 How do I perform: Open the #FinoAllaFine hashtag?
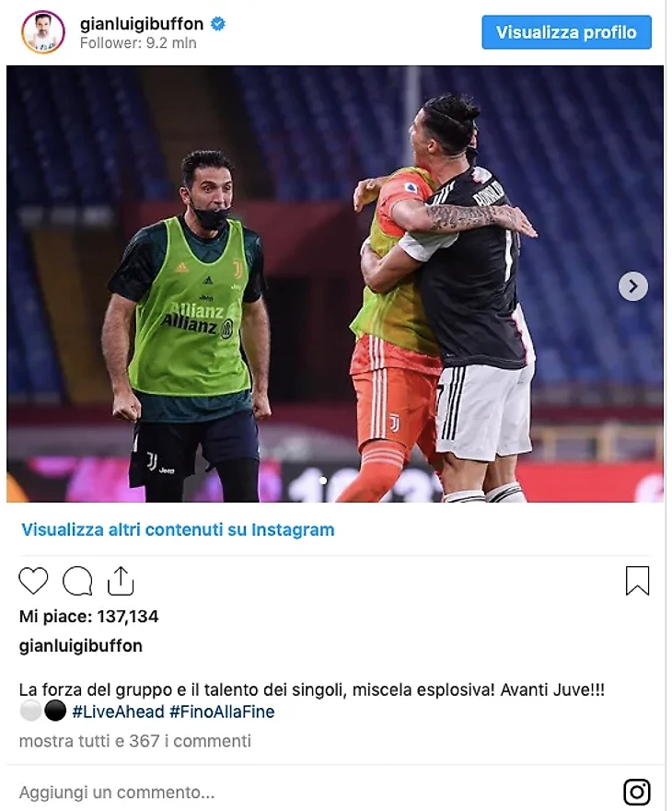[223, 712]
